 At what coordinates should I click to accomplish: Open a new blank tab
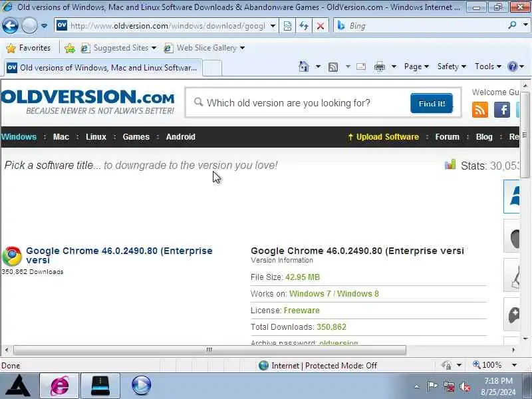tap(212, 68)
